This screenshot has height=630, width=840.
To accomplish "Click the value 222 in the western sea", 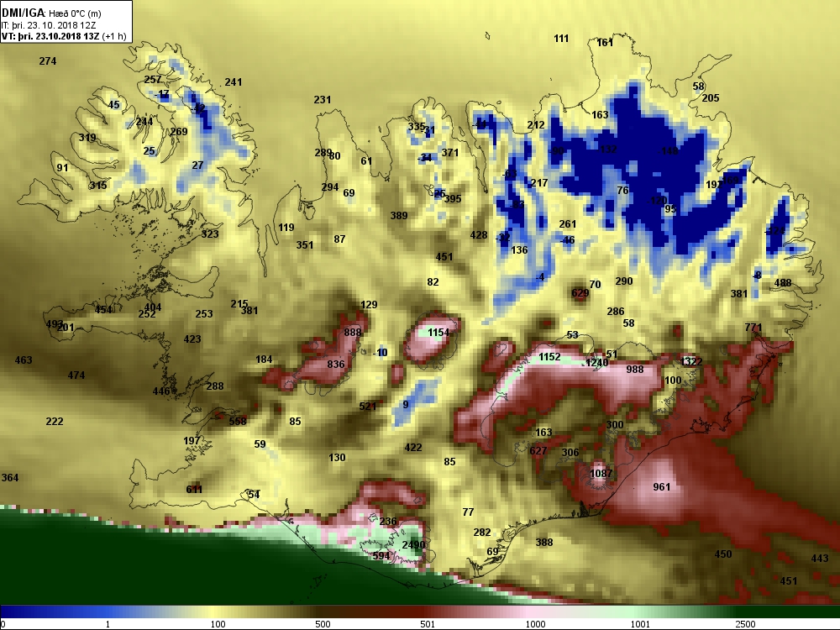I will [55, 422].
